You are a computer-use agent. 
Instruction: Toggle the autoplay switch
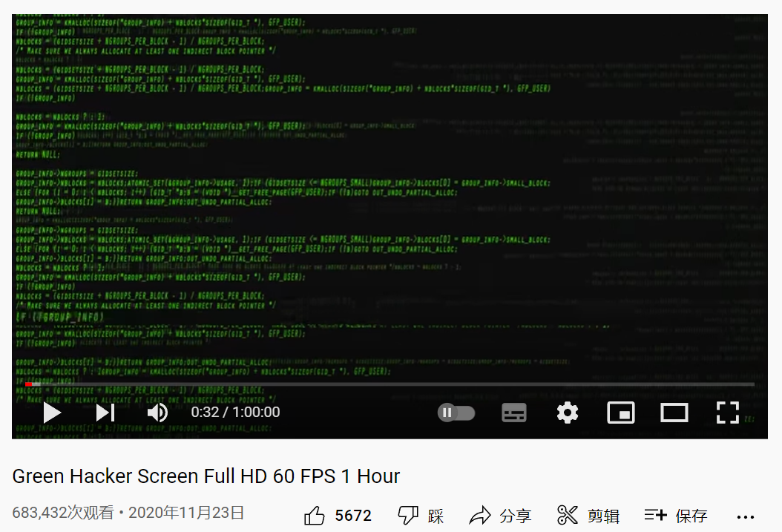456,413
